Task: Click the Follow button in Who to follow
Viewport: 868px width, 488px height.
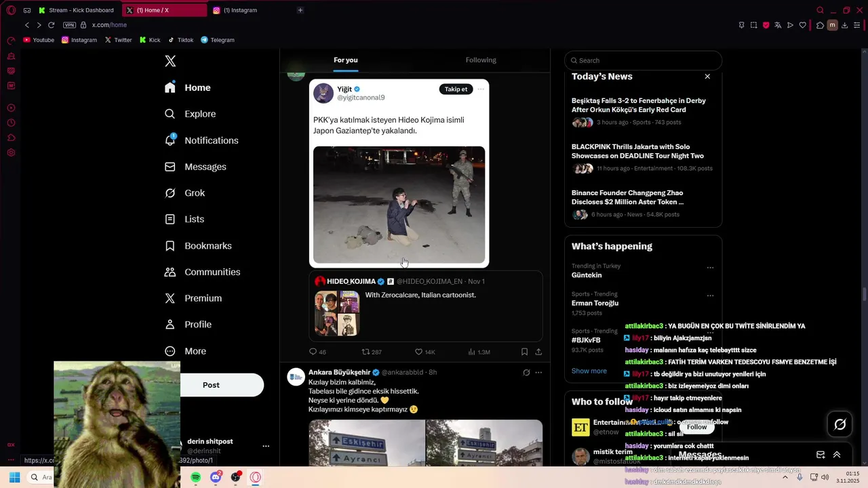Action: click(x=696, y=427)
